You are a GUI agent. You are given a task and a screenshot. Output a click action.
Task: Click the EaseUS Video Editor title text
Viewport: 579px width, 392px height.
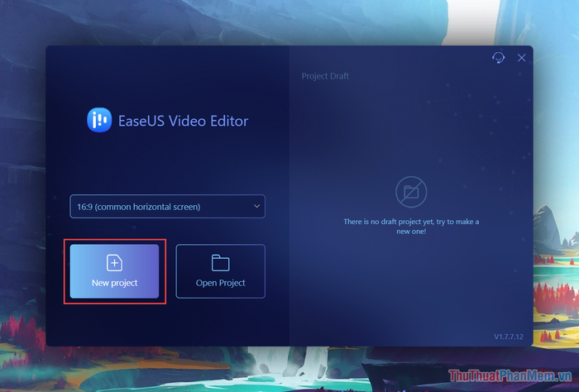(183, 121)
